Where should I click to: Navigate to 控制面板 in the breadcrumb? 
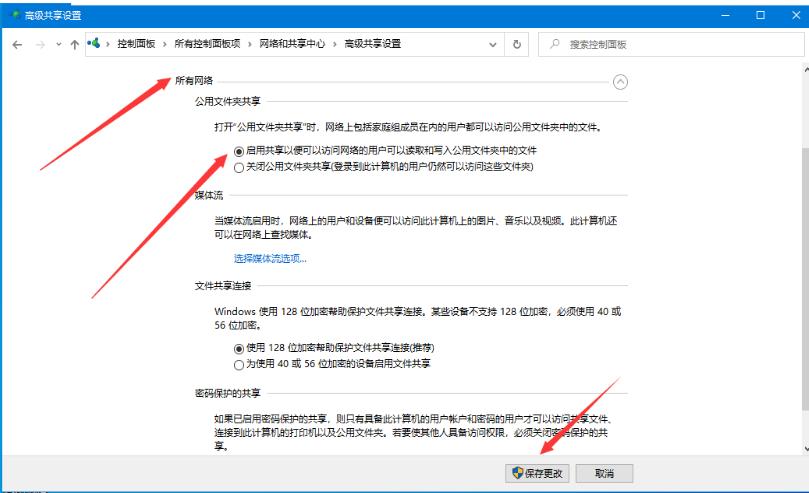click(x=137, y=45)
